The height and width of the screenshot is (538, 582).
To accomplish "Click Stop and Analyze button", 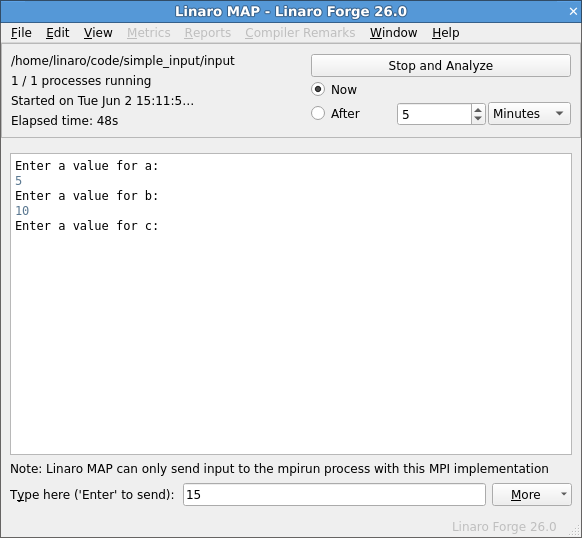I will [x=441, y=66].
